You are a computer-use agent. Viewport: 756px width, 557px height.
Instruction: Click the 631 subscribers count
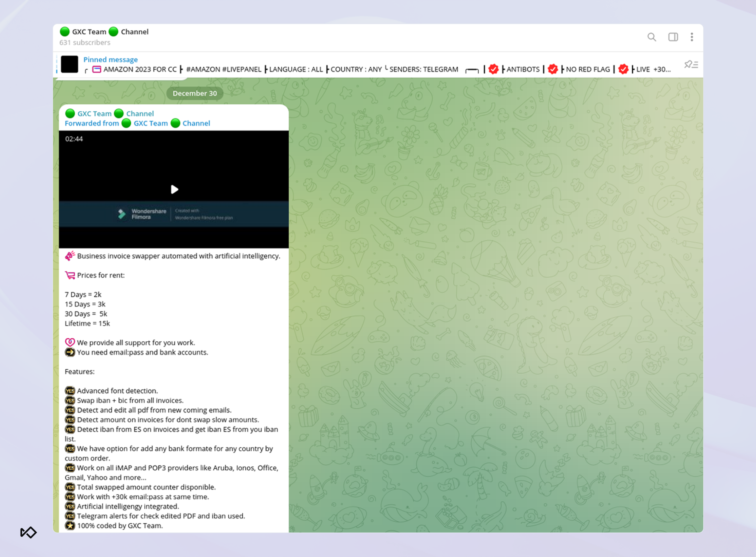click(x=85, y=43)
